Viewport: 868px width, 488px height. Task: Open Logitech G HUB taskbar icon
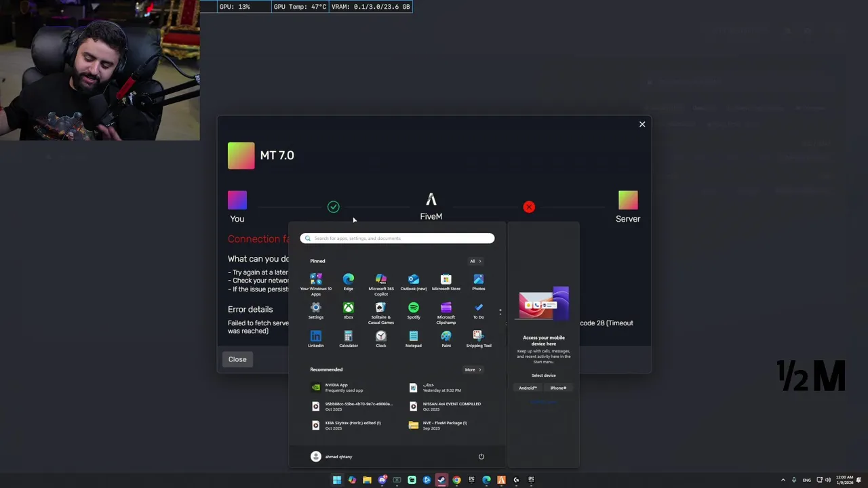click(516, 480)
